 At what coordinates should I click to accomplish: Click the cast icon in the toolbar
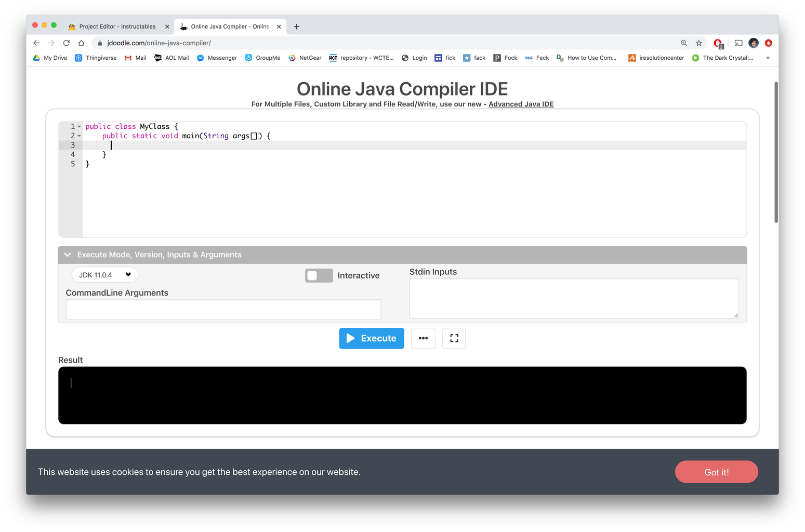(x=738, y=43)
